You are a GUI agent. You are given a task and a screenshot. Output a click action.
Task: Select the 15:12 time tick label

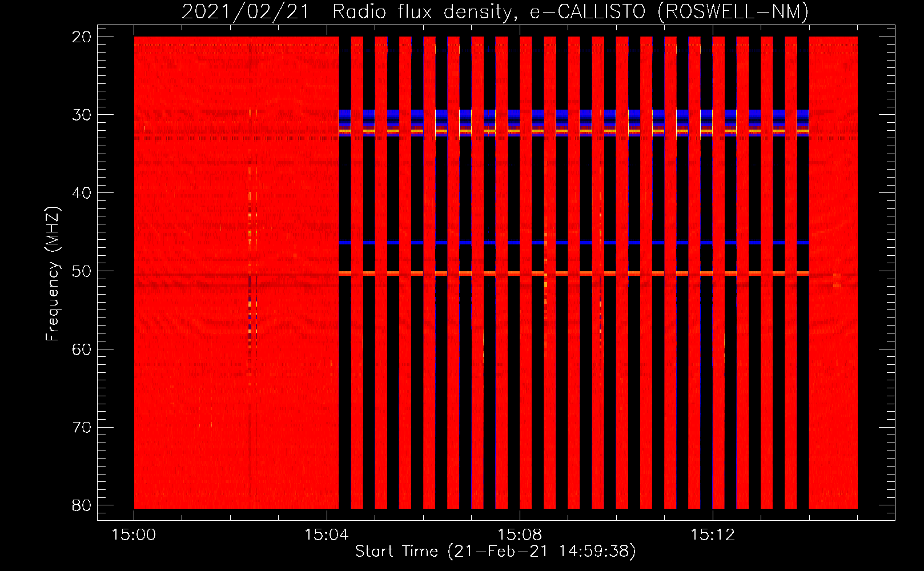[713, 535]
